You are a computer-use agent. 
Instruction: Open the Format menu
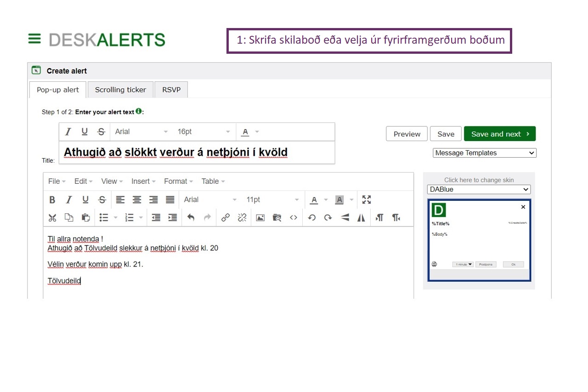pos(179,181)
